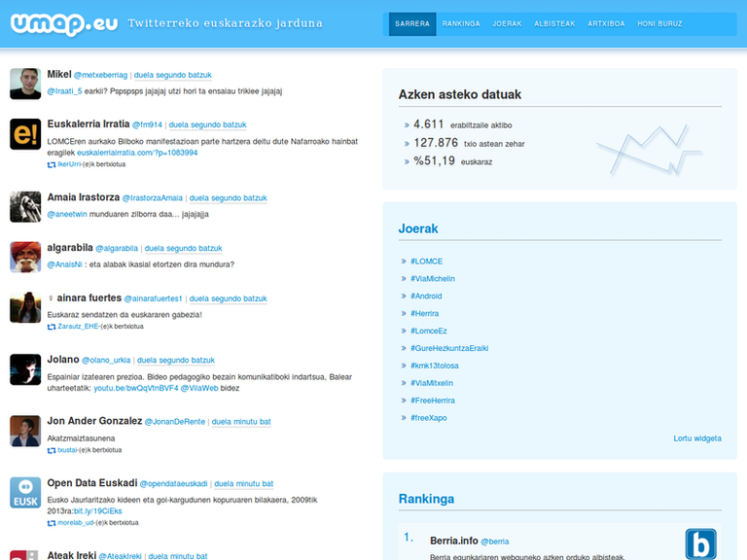This screenshot has width=747, height=560.
Task: Select the SARRERA tab
Action: [x=412, y=23]
